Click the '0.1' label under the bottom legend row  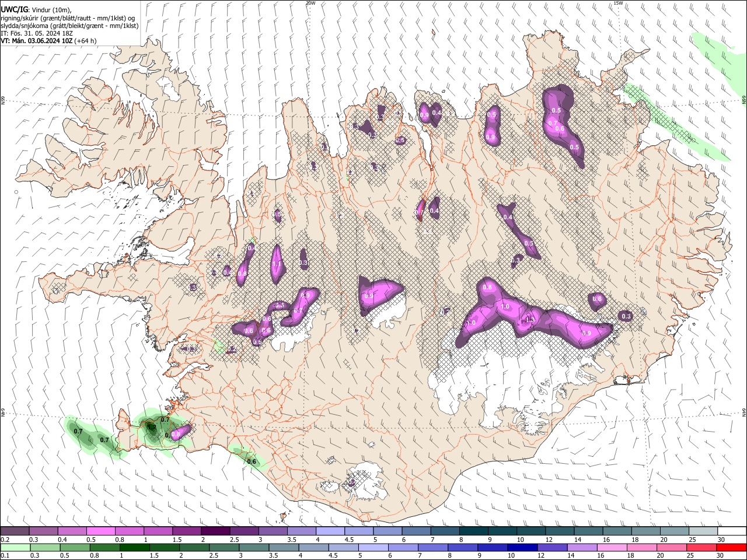pos(5,556)
